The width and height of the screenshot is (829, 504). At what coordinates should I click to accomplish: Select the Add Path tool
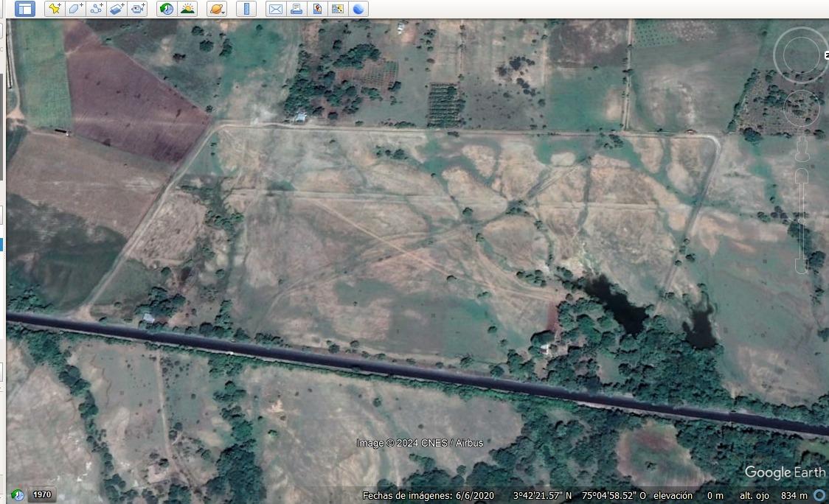[x=96, y=9]
